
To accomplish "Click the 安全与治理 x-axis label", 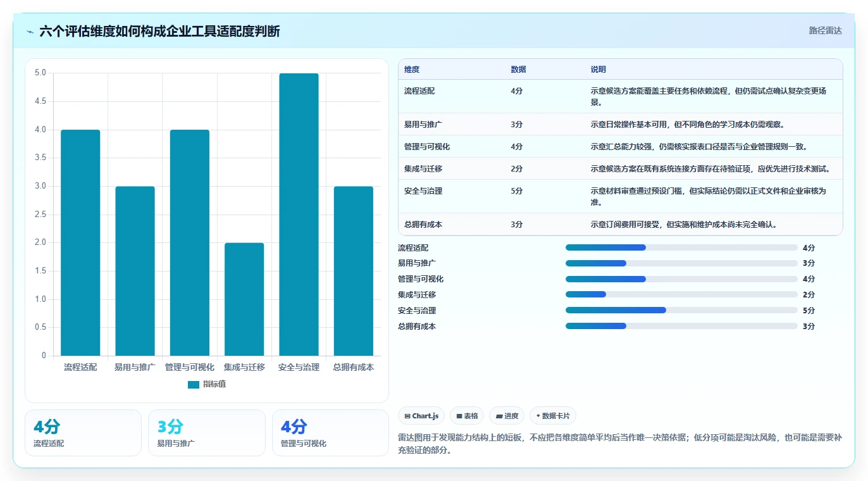I will point(299,367).
